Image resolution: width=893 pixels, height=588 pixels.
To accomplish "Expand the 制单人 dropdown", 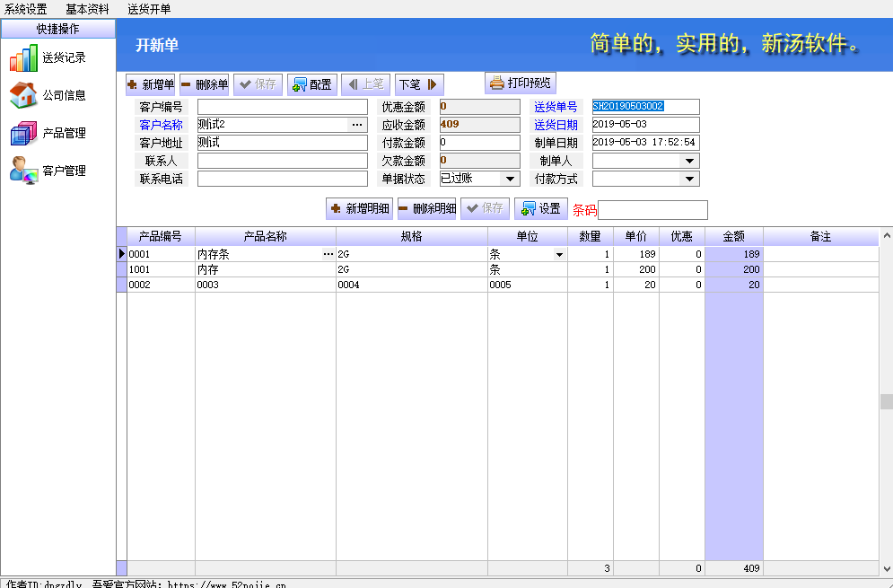I will click(689, 161).
